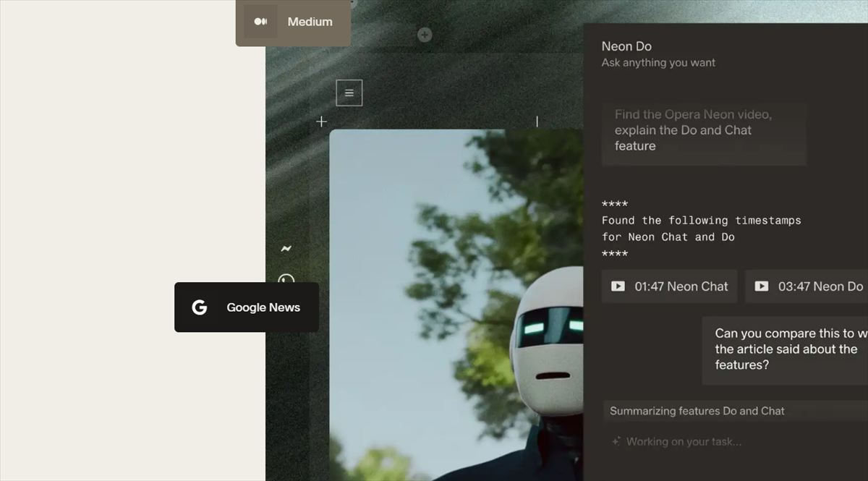
Task: Click the Ask anything prompt input field
Action: tap(704, 134)
